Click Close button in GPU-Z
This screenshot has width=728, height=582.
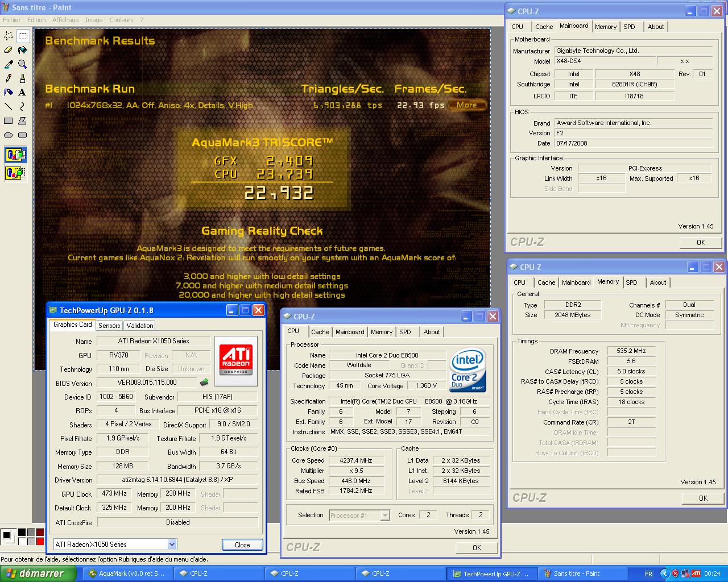[242, 544]
